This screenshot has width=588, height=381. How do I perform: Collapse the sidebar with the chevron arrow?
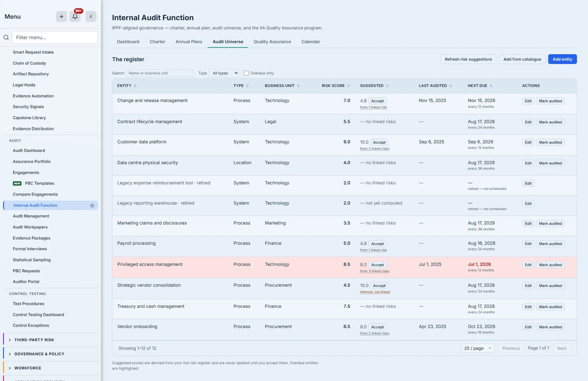[x=91, y=17]
